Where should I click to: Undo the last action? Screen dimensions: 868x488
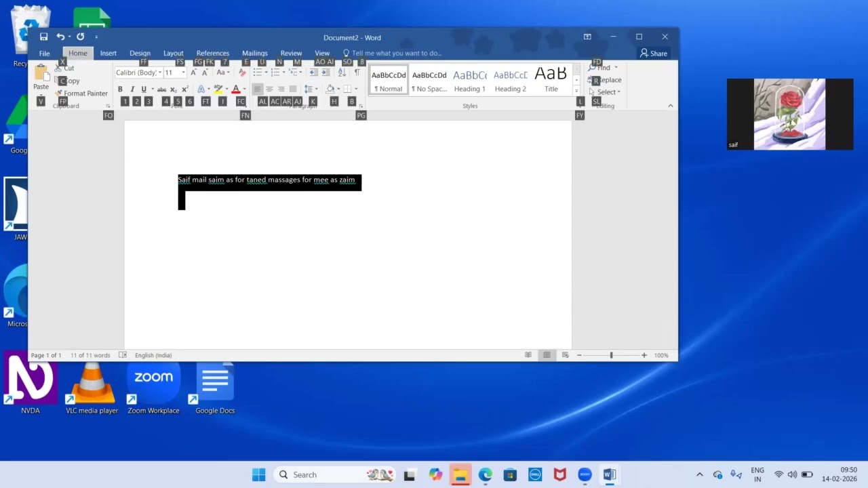coord(60,37)
